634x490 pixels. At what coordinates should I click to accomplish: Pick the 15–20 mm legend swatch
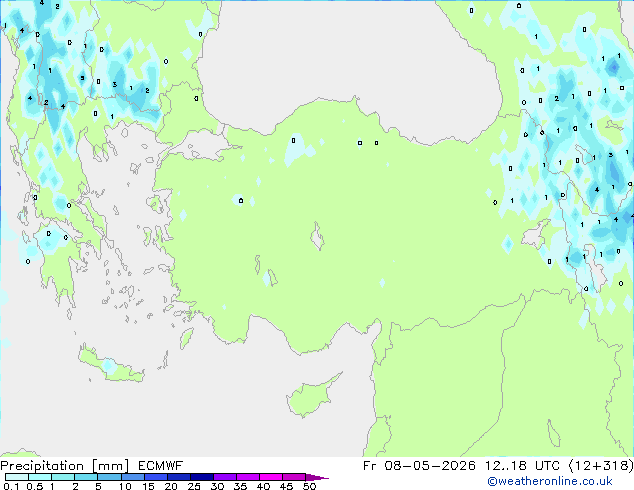click(156, 477)
